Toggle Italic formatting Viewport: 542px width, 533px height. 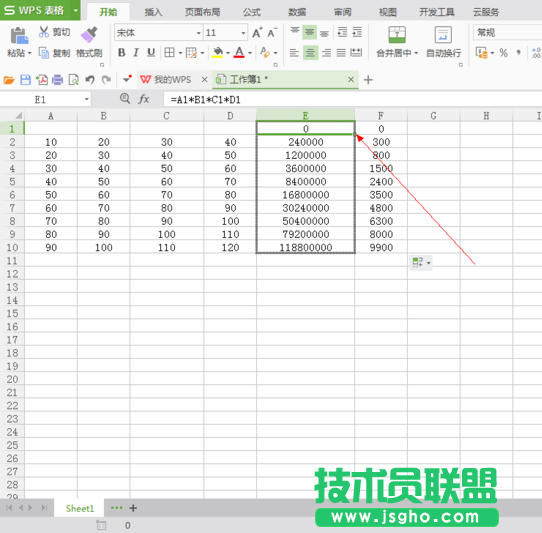click(x=136, y=53)
